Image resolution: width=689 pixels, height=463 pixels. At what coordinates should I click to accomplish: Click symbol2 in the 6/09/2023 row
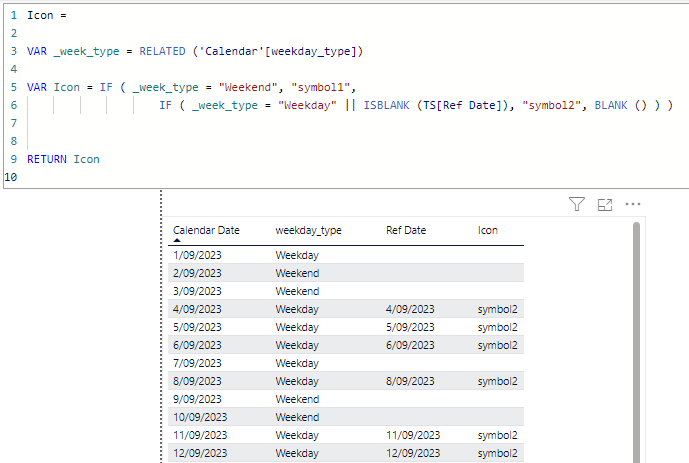[498, 345]
